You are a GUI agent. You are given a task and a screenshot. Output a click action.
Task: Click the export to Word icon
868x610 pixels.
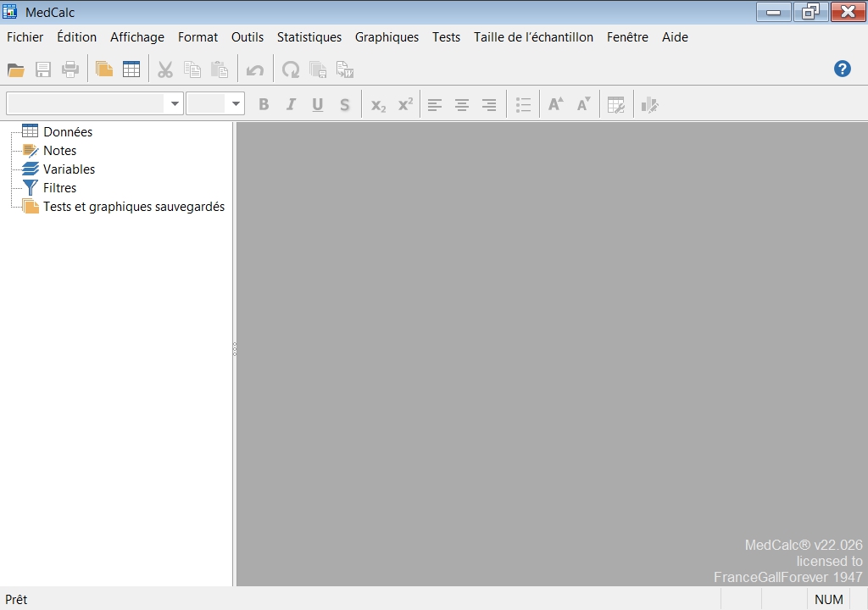coord(345,69)
